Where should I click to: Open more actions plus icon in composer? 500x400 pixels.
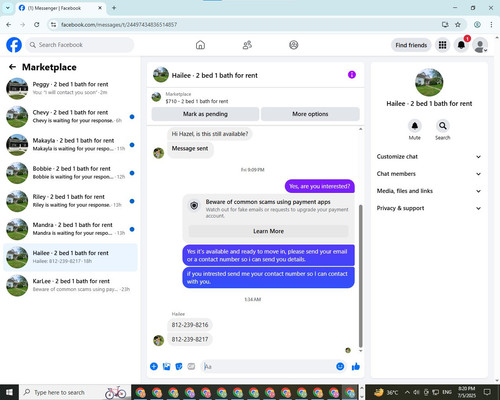coord(154,366)
